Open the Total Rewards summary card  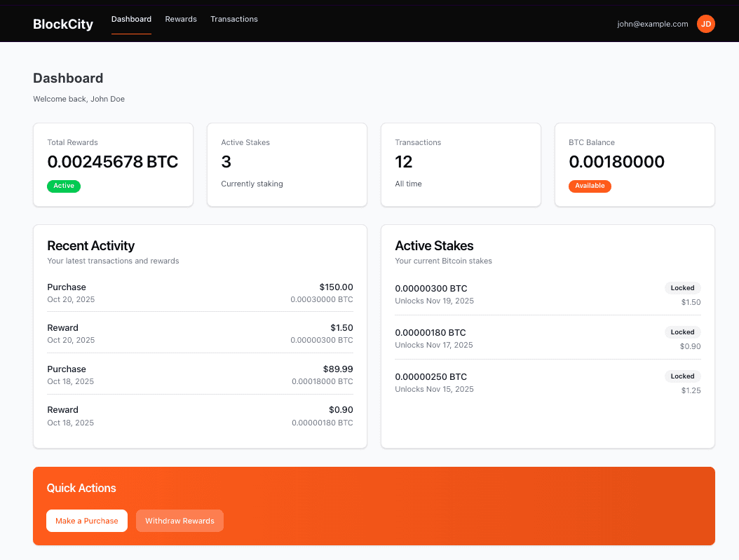[113, 165]
